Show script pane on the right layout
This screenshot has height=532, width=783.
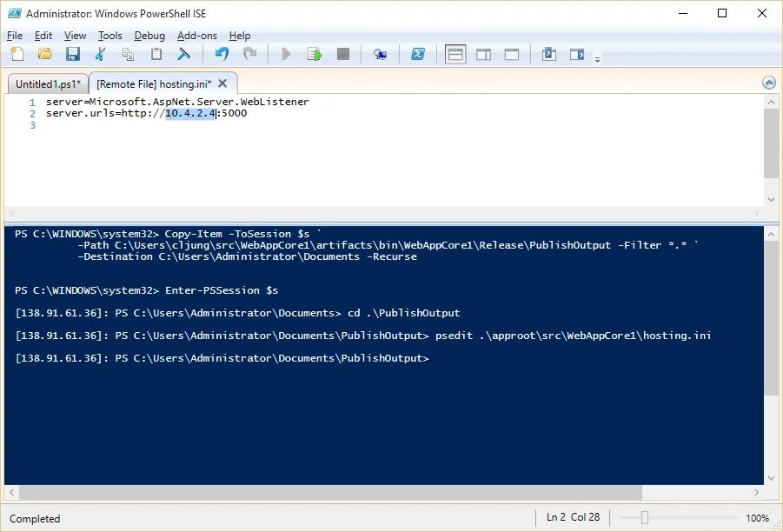[x=483, y=54]
